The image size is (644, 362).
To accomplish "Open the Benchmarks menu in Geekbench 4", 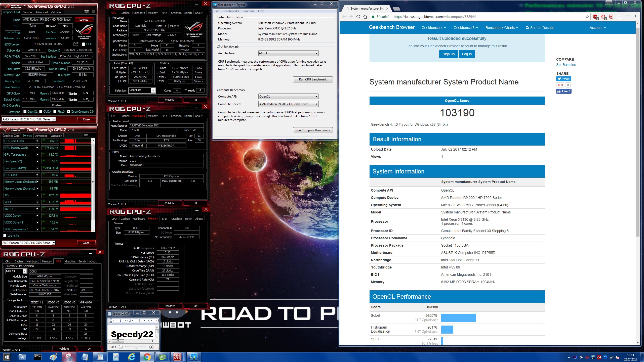I will pyautogui.click(x=231, y=11).
